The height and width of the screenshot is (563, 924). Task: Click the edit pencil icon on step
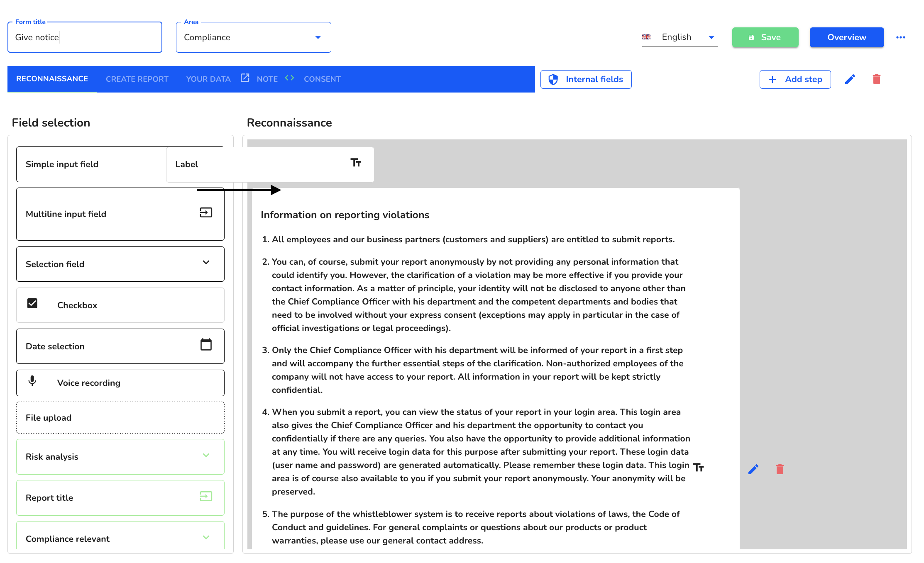851,79
